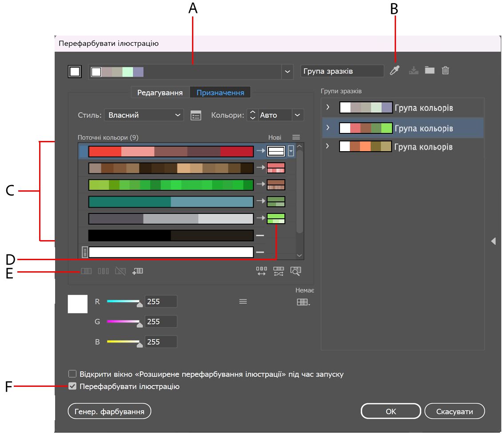Randomly change color order icon
Viewport: 504px width, 438px height.
coord(261,271)
